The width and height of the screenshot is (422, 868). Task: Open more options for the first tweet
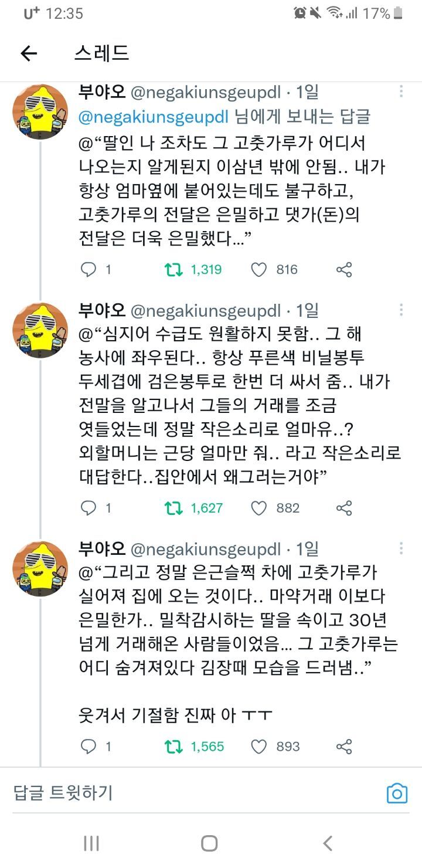(x=401, y=91)
